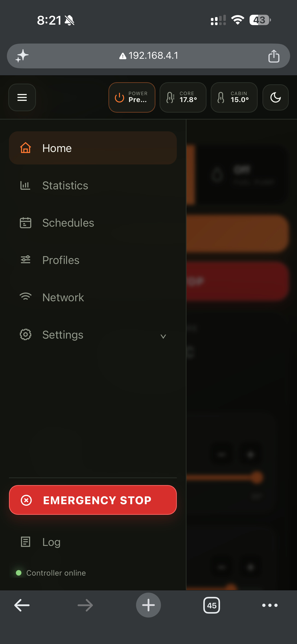Tap the POWER status chip

tap(132, 97)
